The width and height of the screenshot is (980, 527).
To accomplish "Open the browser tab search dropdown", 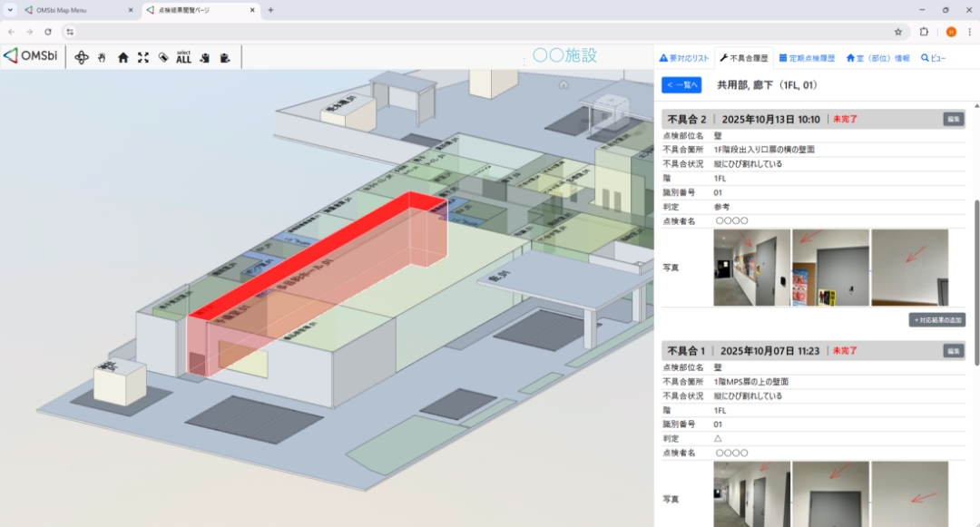I will click(10, 10).
